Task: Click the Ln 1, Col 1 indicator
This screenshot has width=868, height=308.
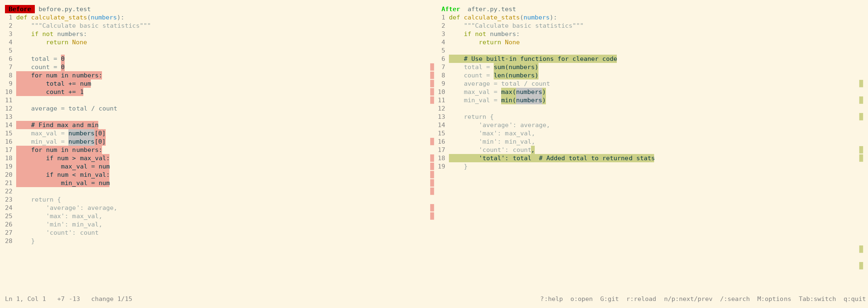Action: (25, 299)
